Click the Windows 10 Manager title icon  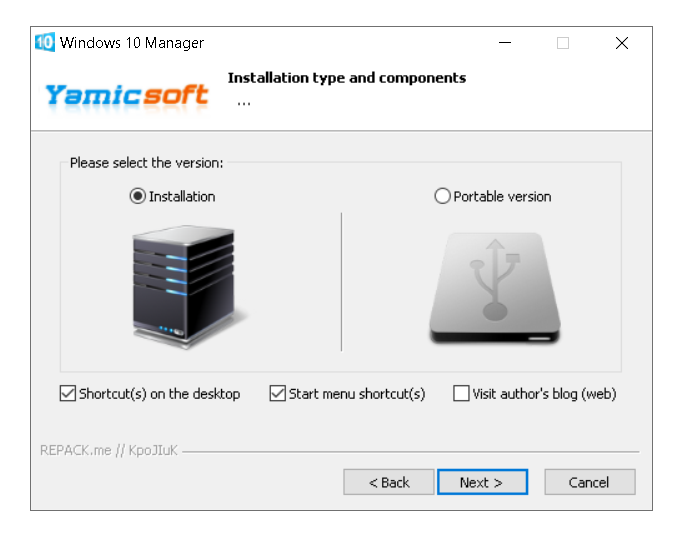(x=45, y=42)
